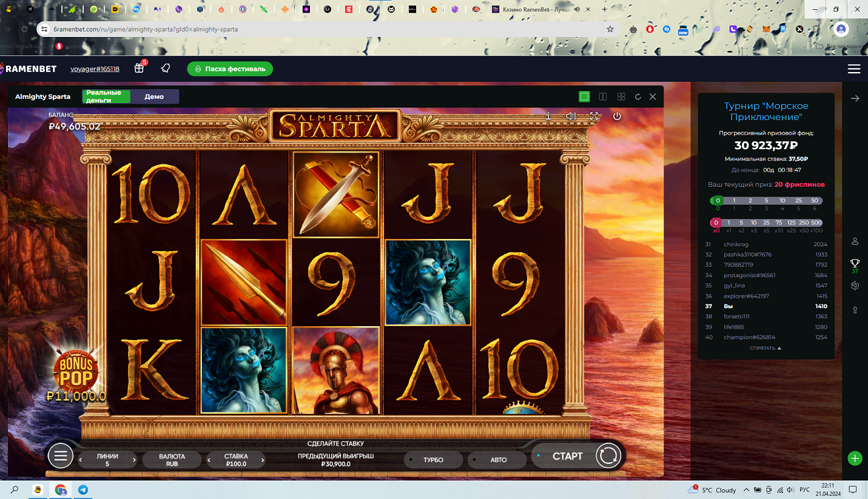Toggle Turbo spin mode
The image size is (868, 499).
point(433,459)
